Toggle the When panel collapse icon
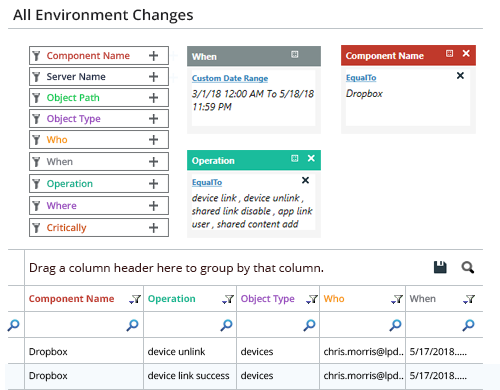Image resolution: width=500 pixels, height=390 pixels. point(295,54)
